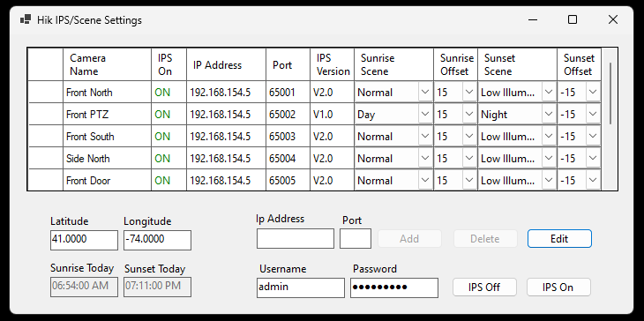The width and height of the screenshot is (644, 321).
Task: Open Sunrise Scene dropdown for Side North
Action: [x=425, y=158]
